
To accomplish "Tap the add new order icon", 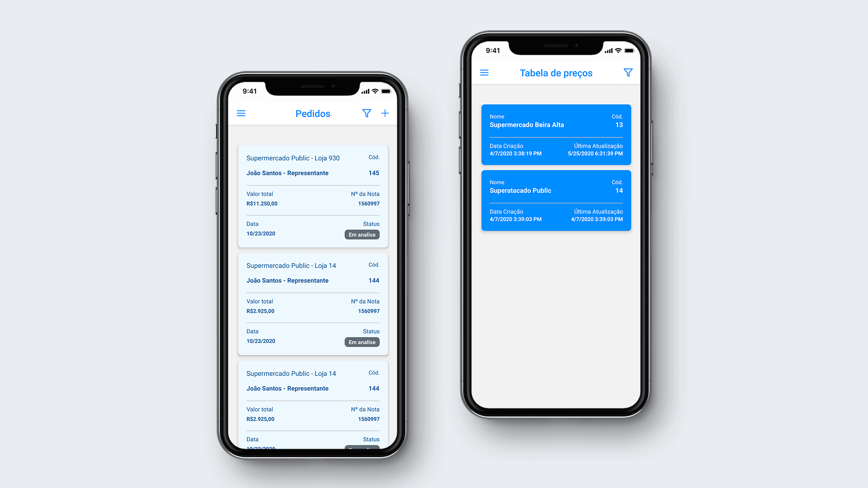I will tap(385, 113).
